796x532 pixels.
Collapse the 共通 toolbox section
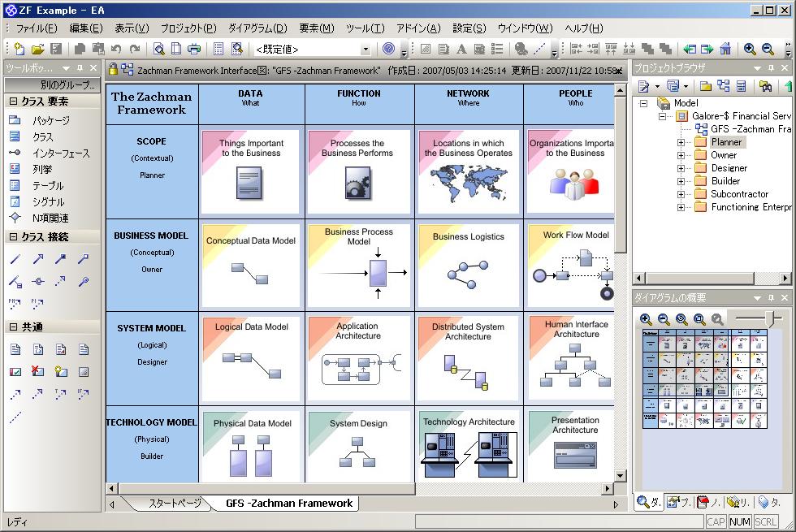[x=13, y=327]
